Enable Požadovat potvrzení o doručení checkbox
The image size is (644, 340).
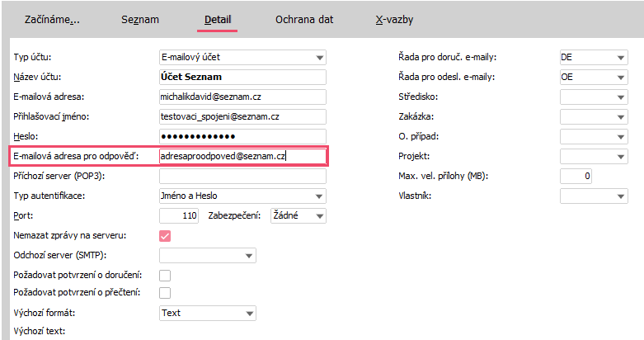pyautogui.click(x=165, y=276)
